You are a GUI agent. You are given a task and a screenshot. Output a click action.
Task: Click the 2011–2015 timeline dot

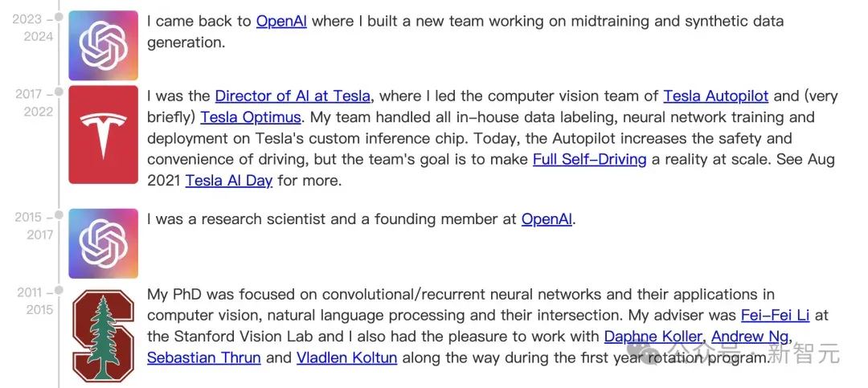coord(59,290)
